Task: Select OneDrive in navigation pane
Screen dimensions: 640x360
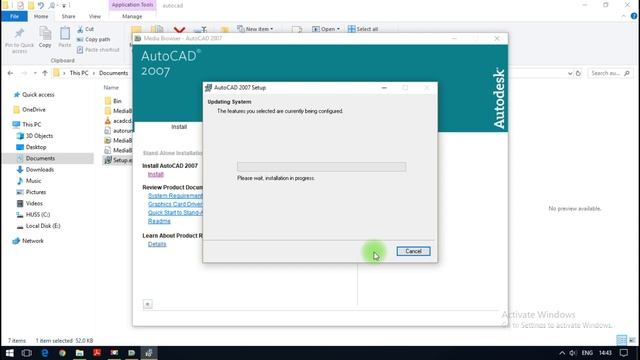Action: click(33, 110)
